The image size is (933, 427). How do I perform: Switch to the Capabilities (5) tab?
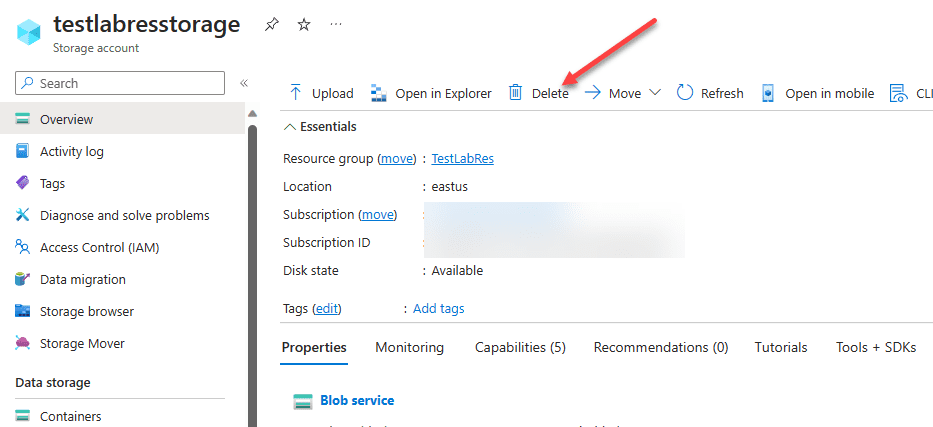coord(520,347)
